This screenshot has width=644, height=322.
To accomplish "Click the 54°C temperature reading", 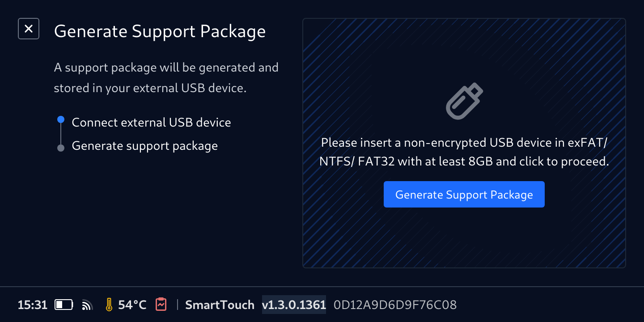I will tap(132, 305).
